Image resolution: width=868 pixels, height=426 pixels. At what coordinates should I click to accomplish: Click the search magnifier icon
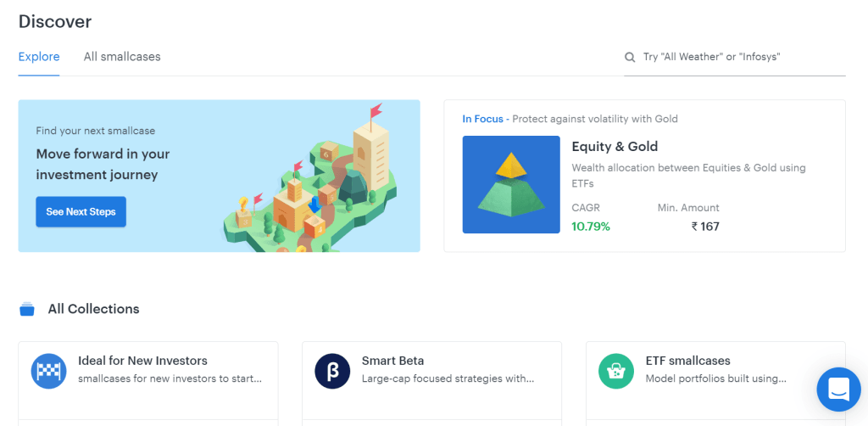point(630,57)
